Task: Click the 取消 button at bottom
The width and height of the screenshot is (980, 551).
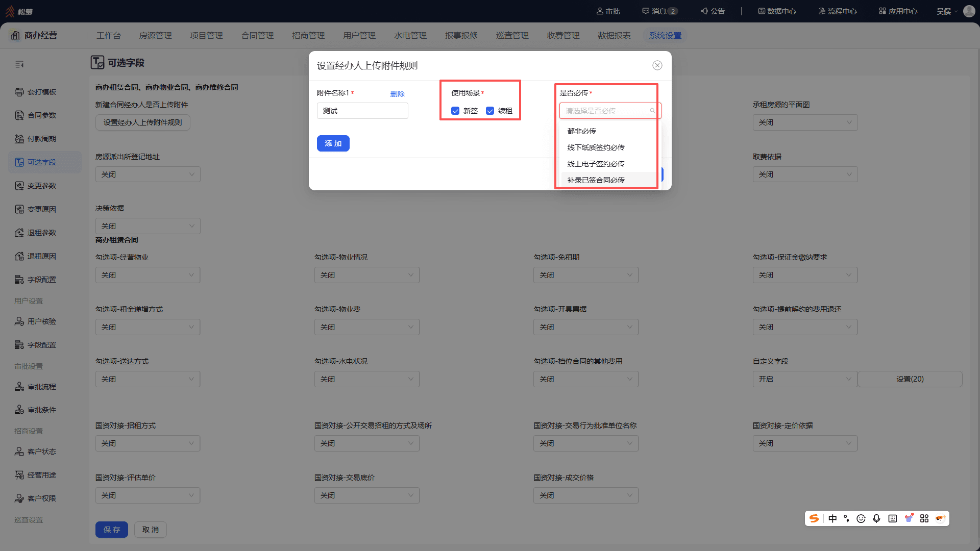Action: point(151,530)
